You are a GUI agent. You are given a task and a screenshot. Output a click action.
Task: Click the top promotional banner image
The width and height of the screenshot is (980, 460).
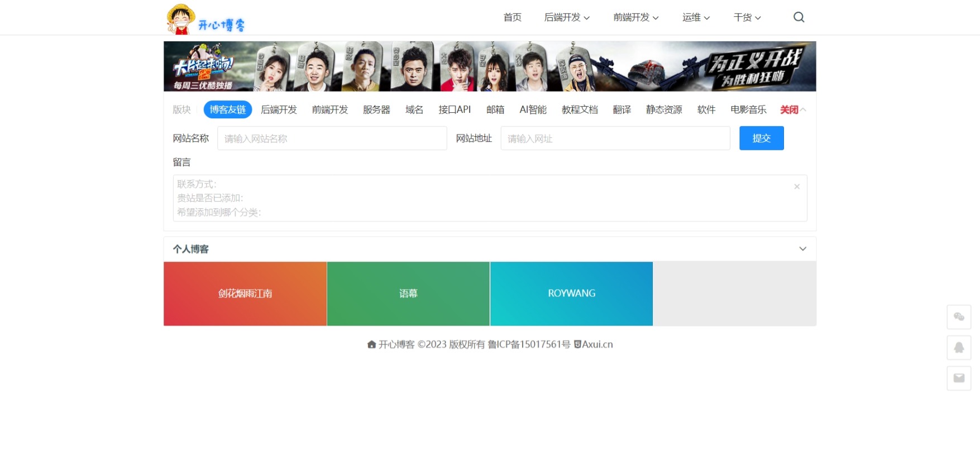click(x=490, y=66)
